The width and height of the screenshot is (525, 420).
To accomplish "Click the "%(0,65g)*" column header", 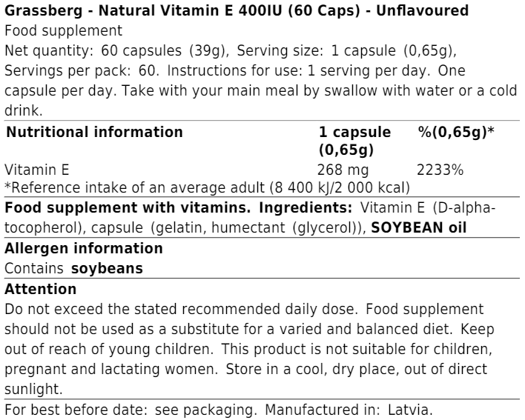I will tap(456, 133).
